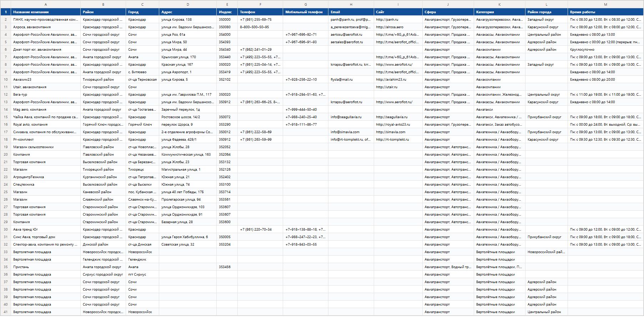This screenshot has height=322, width=644.
Task: Click the 'Email' header cell
Action: [351, 12]
